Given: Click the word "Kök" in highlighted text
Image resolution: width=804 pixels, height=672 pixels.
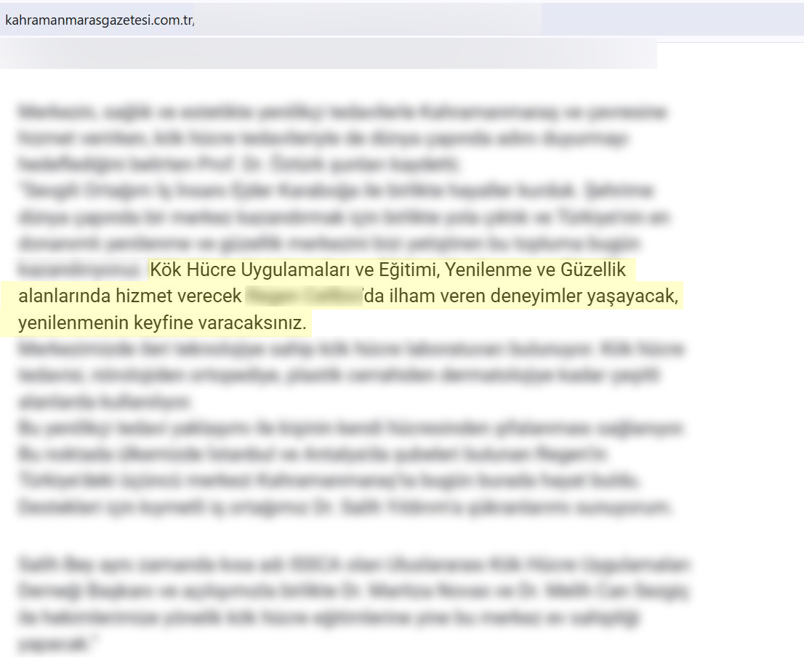Looking at the screenshot, I should click(164, 271).
